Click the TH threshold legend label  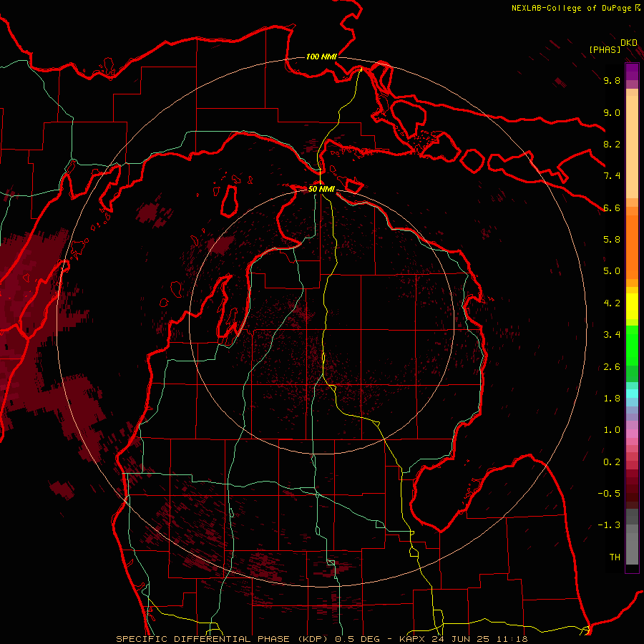click(615, 557)
